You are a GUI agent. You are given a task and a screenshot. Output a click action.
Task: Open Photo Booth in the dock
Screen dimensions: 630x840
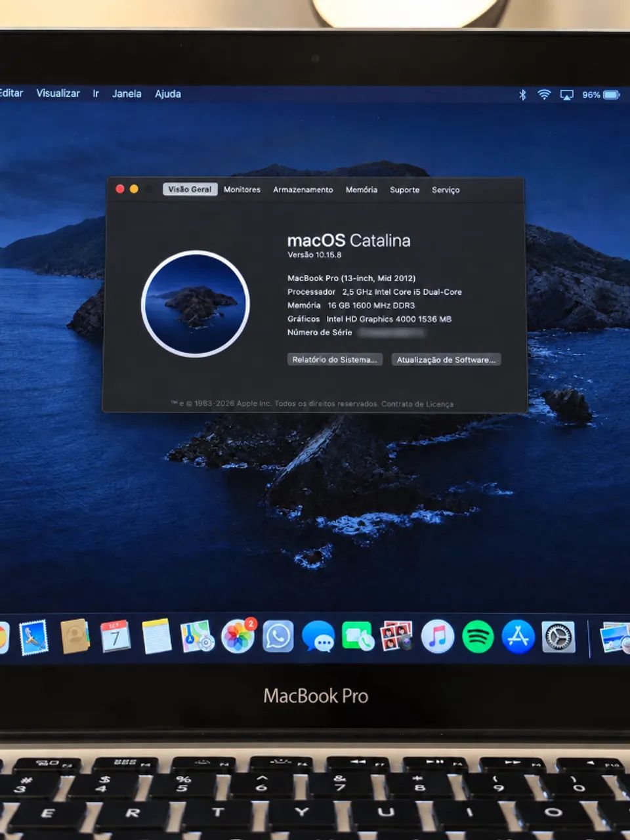coord(396,637)
